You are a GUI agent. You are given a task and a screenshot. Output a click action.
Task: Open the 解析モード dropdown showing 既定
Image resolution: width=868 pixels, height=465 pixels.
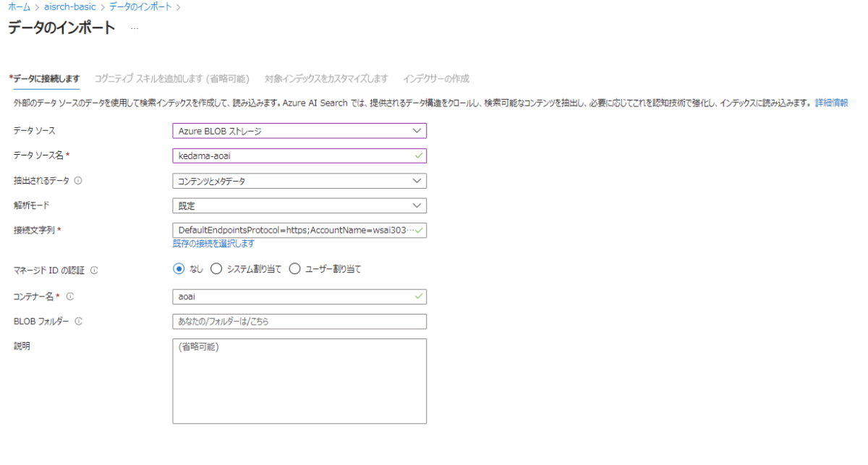(x=299, y=205)
